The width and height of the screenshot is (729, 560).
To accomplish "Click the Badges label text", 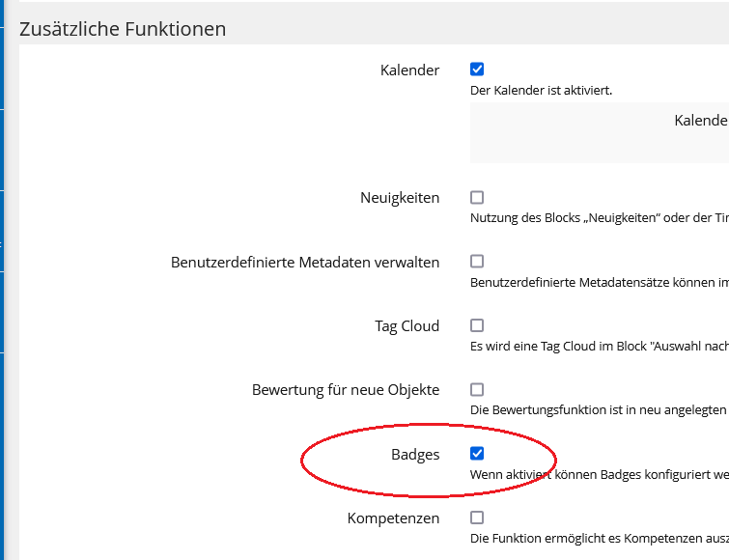I will tap(415, 455).
